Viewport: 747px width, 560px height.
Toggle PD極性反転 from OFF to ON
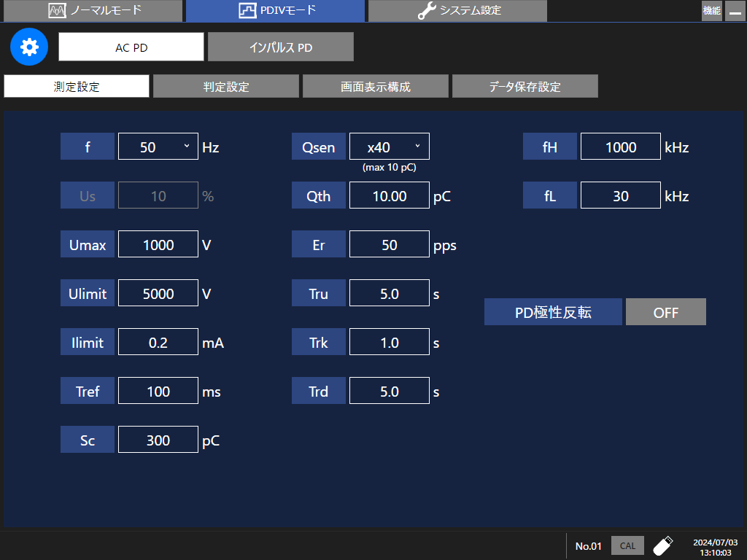665,311
